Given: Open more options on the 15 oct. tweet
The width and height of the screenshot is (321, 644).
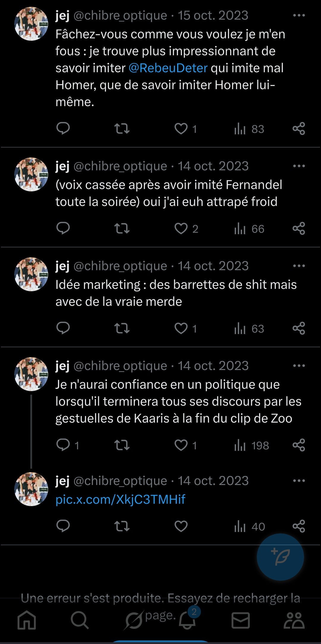Looking at the screenshot, I should [x=299, y=15].
